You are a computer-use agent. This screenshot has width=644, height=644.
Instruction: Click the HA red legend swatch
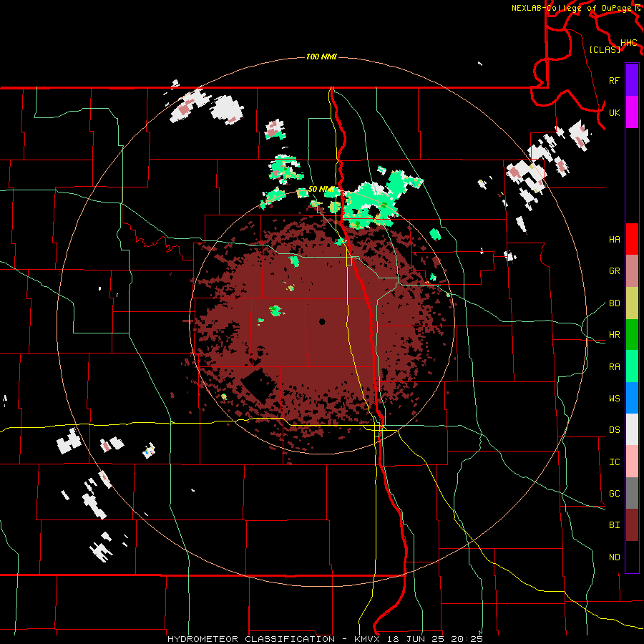click(x=632, y=239)
